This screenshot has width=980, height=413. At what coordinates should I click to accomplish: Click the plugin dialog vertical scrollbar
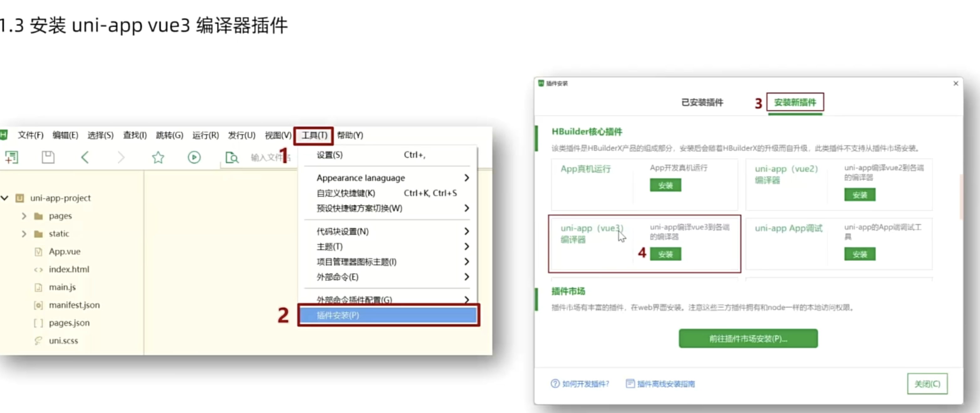[x=962, y=197]
